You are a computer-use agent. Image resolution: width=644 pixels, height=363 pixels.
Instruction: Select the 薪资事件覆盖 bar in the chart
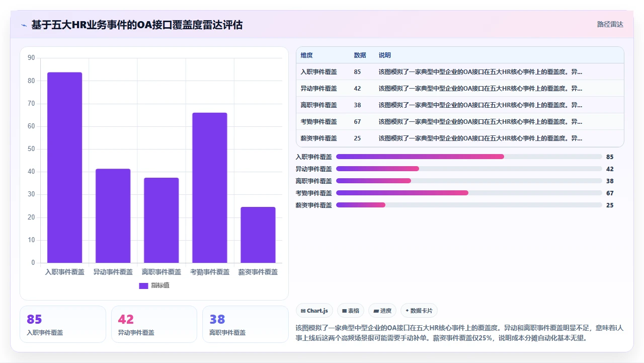click(258, 235)
